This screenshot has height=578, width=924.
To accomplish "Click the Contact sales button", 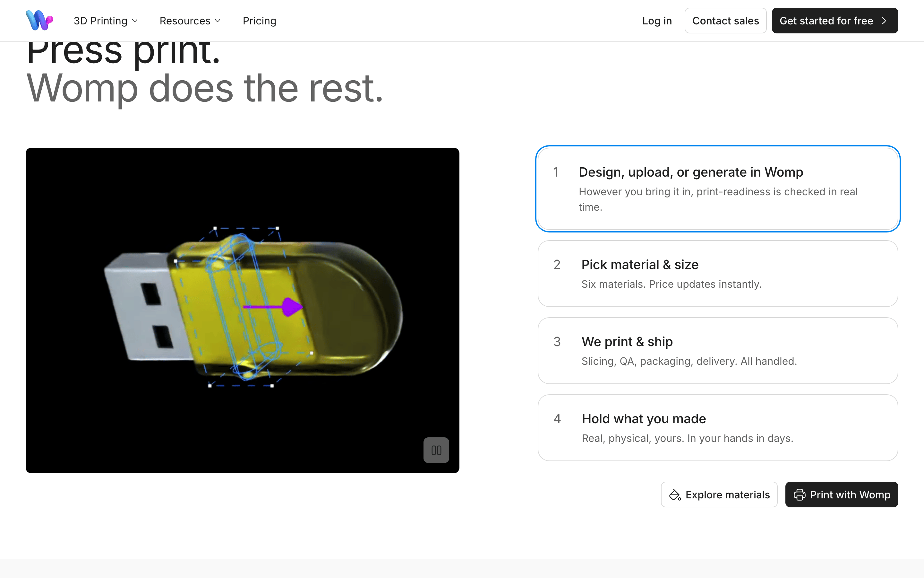I will [725, 21].
